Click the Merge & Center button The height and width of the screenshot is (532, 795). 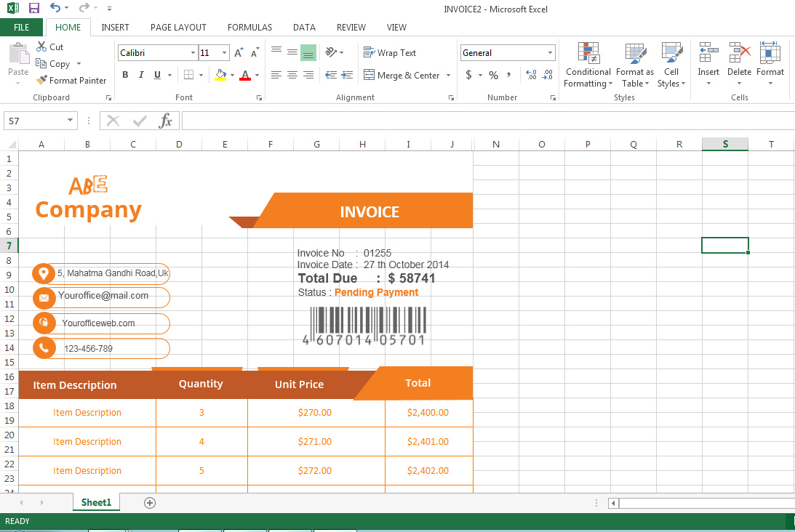tap(402, 75)
